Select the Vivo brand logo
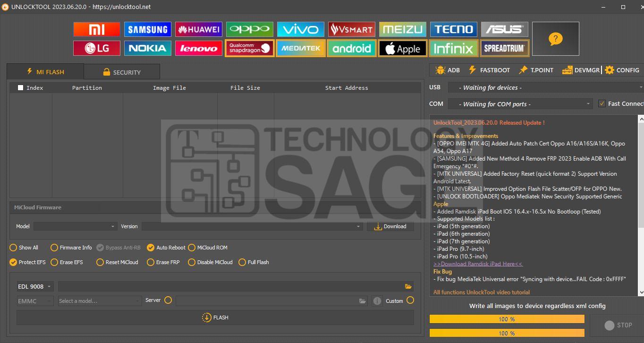The width and height of the screenshot is (644, 343). click(x=301, y=29)
